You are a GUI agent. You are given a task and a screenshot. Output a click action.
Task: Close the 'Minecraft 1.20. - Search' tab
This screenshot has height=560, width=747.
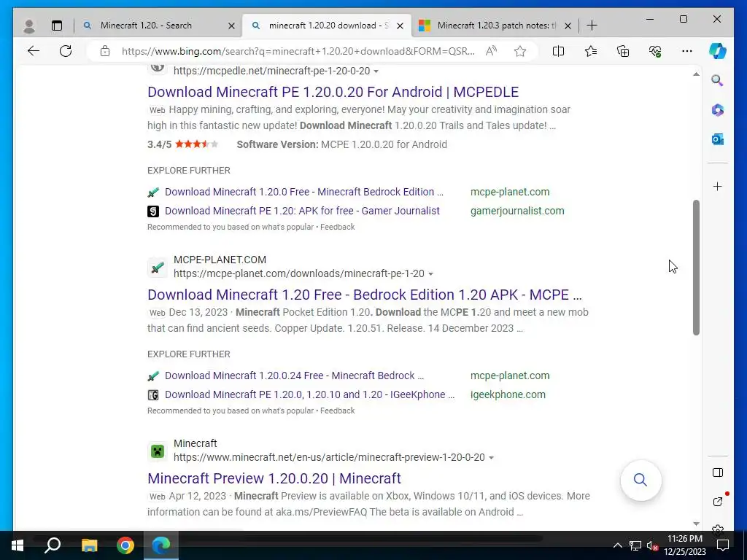tap(231, 26)
